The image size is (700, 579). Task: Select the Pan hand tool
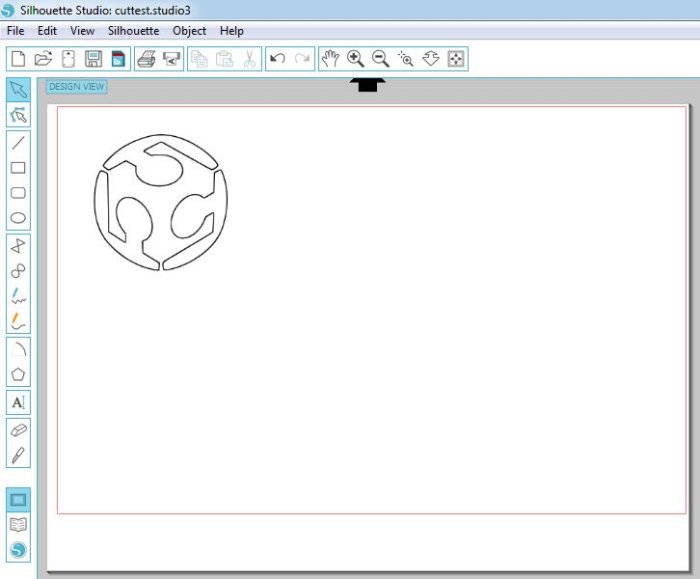click(330, 58)
